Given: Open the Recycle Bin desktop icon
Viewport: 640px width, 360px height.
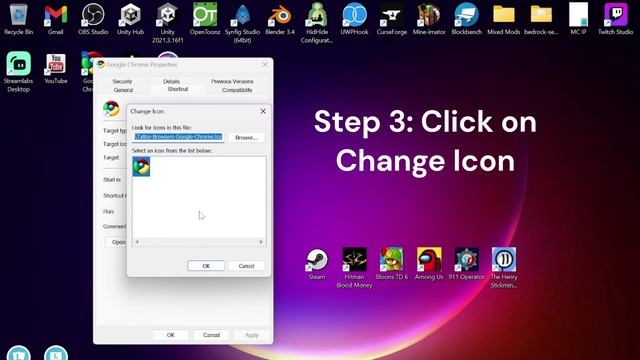Looking at the screenshot, I should (x=18, y=19).
